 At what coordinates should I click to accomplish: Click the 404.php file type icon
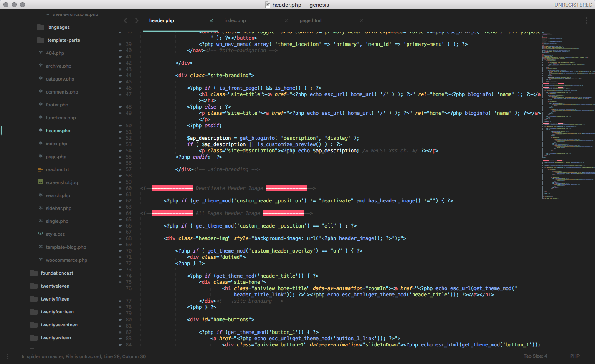tap(41, 53)
